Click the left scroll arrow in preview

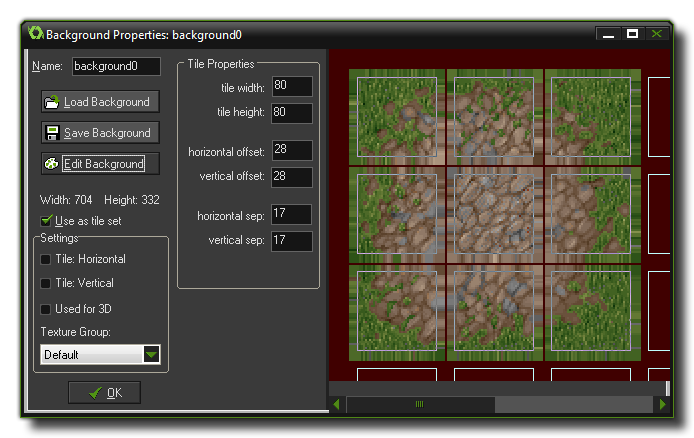tap(337, 405)
